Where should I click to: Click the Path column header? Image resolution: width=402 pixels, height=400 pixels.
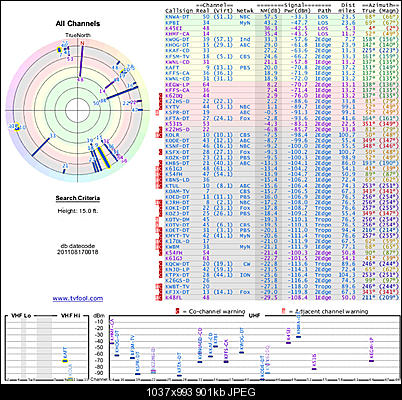(x=324, y=11)
